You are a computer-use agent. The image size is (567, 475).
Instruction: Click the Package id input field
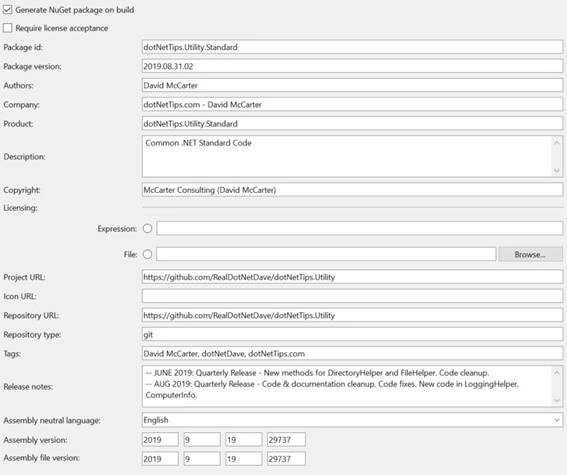click(352, 47)
